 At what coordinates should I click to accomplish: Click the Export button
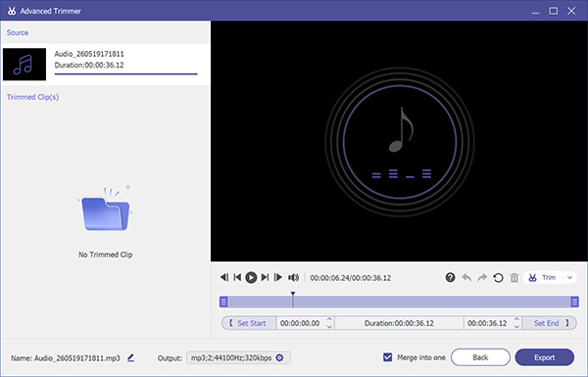pos(545,357)
